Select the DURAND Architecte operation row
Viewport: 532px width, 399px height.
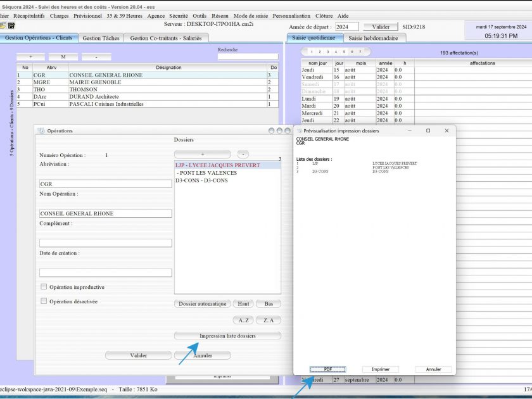tap(147, 97)
